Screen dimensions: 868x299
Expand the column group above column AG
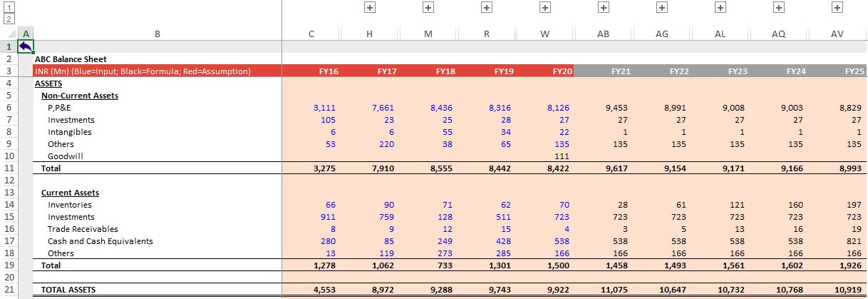coord(661,7)
